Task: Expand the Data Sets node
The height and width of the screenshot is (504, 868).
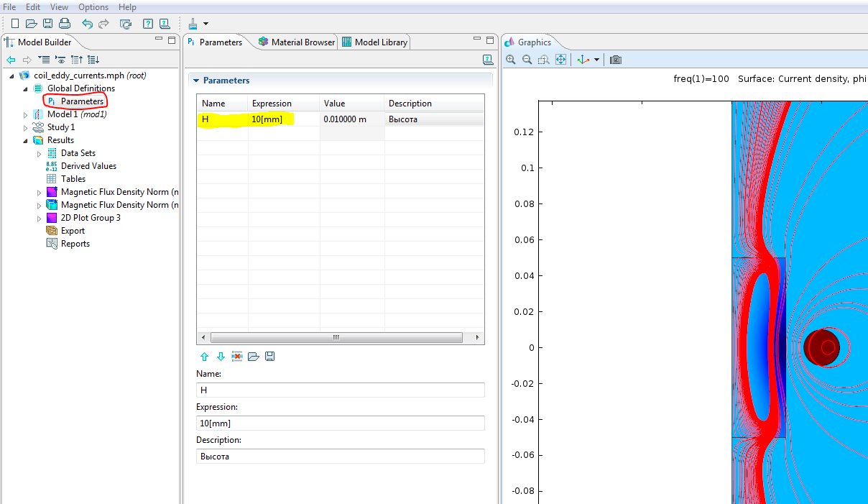Action: click(40, 153)
